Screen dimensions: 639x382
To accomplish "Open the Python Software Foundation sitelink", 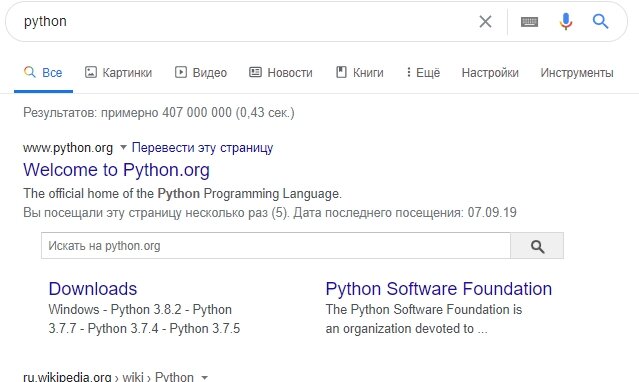I will (x=438, y=289).
